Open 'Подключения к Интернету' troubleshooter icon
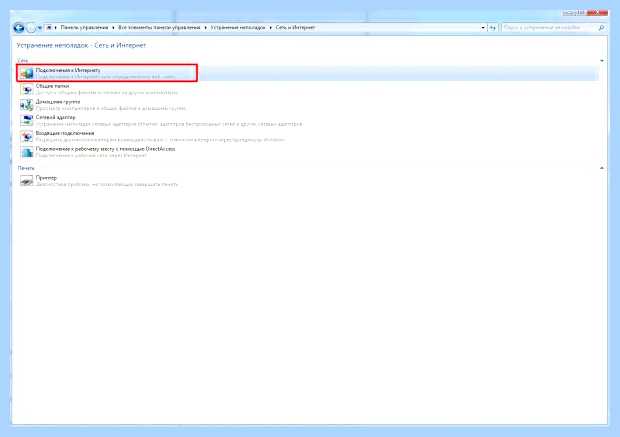 [x=27, y=73]
